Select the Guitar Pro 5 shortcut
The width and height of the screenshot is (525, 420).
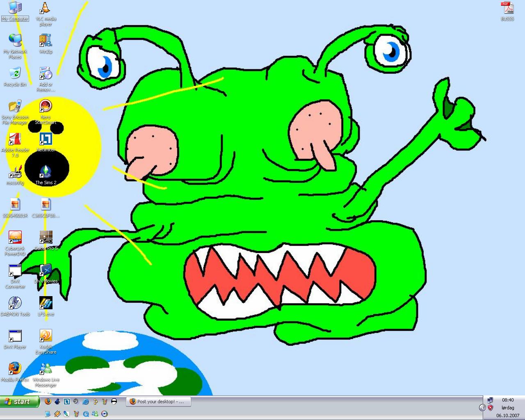tap(46, 241)
